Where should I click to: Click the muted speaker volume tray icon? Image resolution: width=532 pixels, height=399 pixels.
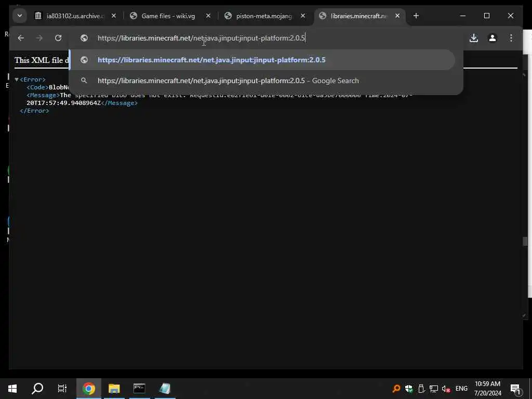pos(446,389)
